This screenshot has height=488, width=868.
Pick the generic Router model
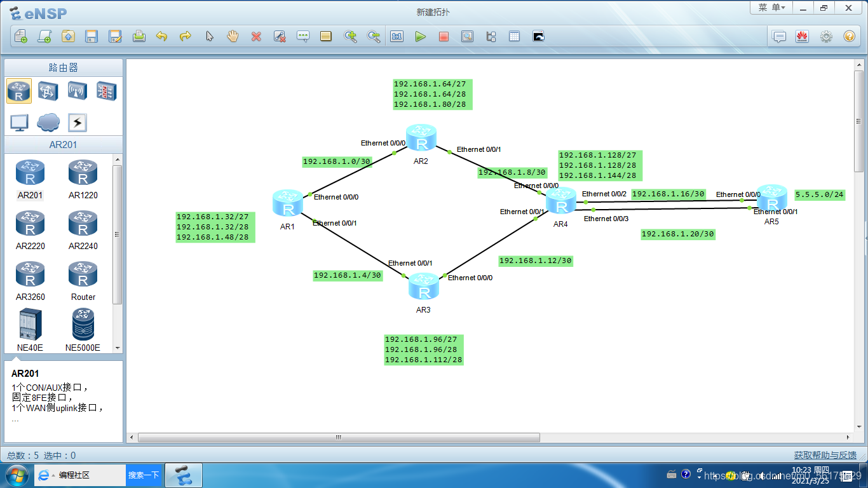[83, 281]
